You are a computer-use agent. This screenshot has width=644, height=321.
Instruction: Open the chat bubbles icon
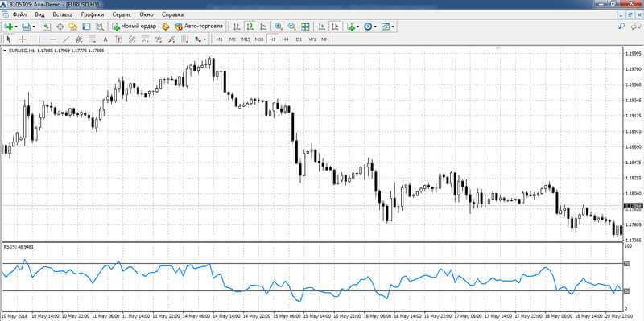point(635,27)
